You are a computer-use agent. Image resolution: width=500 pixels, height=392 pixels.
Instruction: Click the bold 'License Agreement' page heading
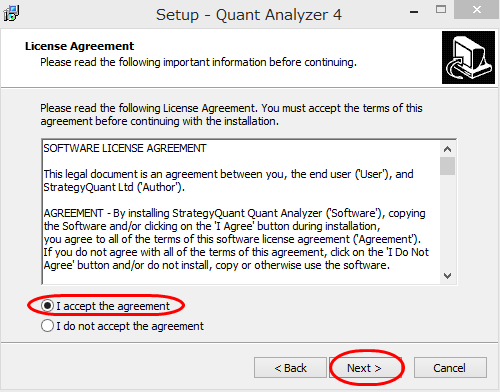click(x=79, y=46)
